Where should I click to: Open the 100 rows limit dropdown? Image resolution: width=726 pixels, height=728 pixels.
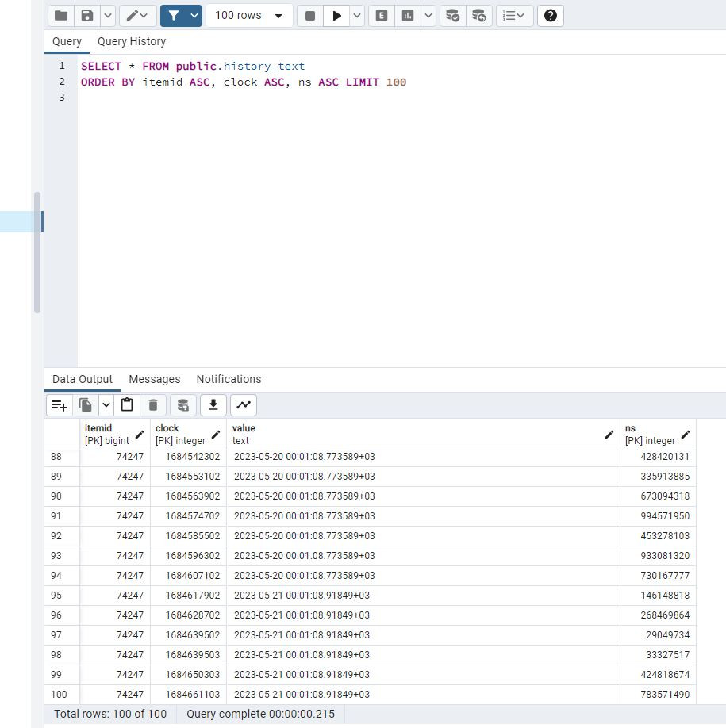click(x=249, y=16)
